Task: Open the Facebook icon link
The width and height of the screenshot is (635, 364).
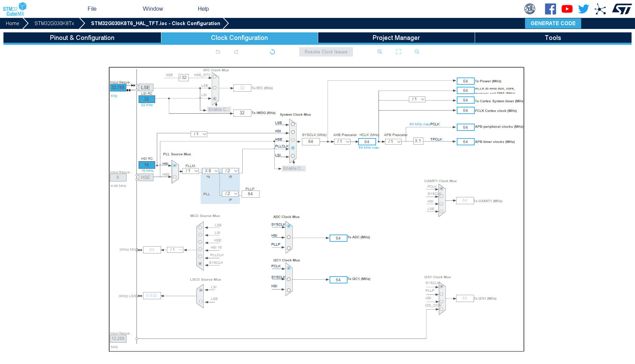Action: 550,9
